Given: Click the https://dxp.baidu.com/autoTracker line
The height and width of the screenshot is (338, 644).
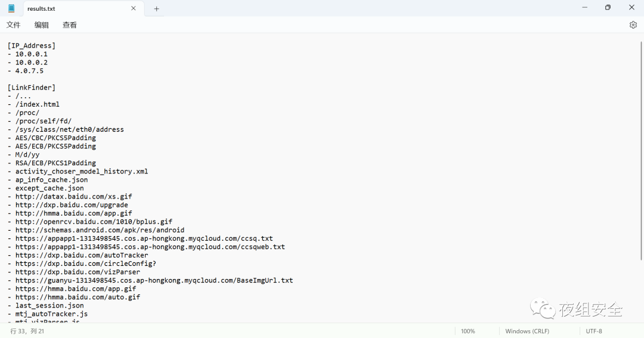Looking at the screenshot, I should (x=78, y=255).
